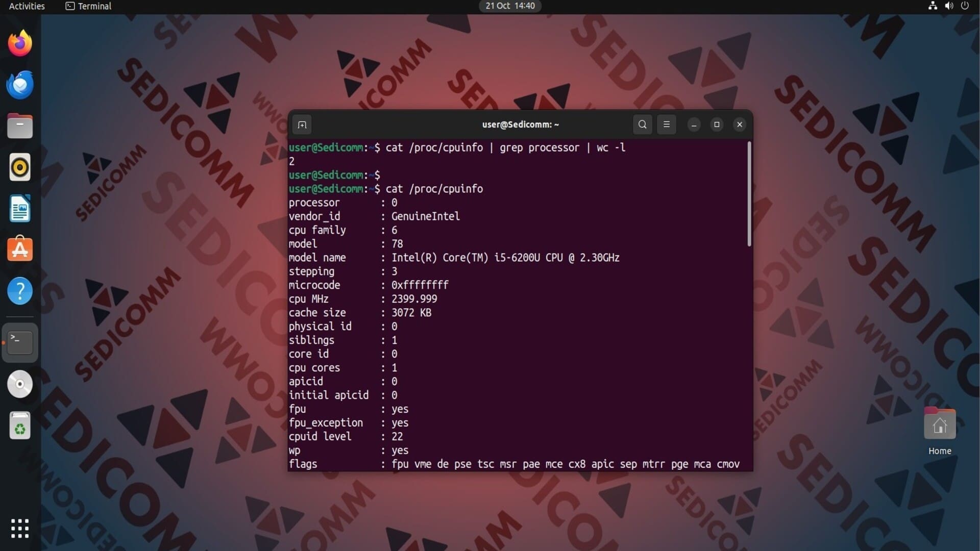Image resolution: width=980 pixels, height=551 pixels.
Task: Launch LibreOffice Writer from the dock
Action: [x=20, y=209]
